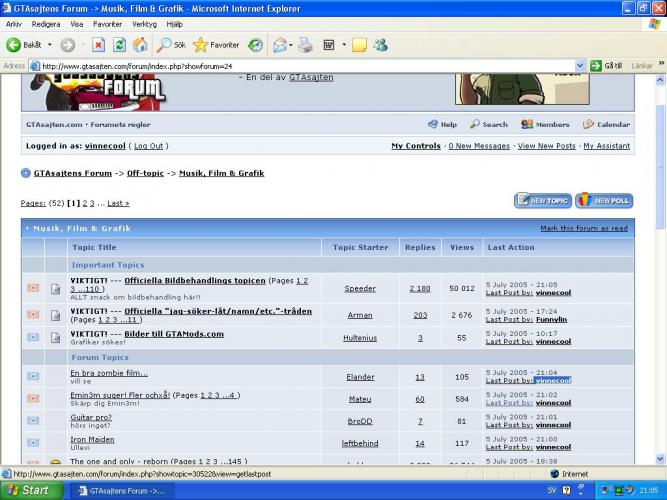Open Iron Maiden topic
This screenshot has width=667, height=500.
(92, 440)
